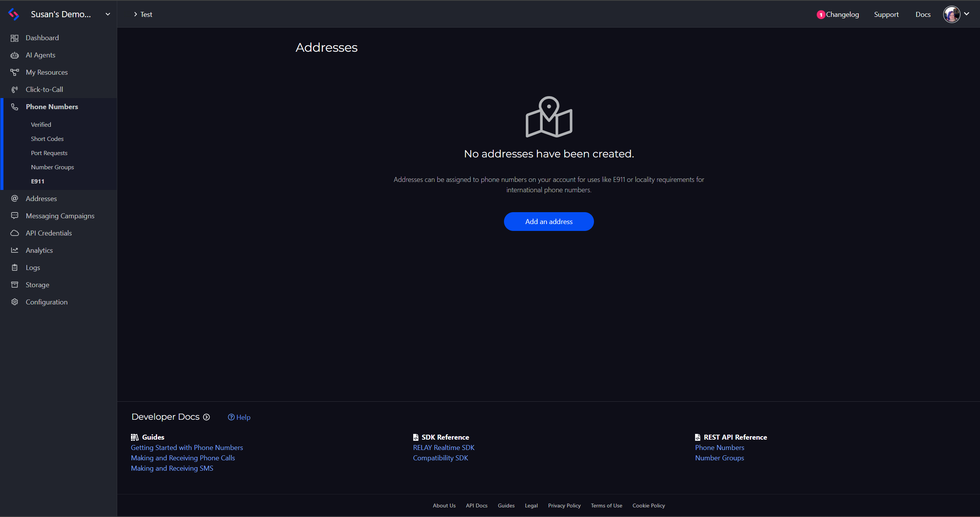
Task: Click the AI Agents robot icon
Action: [x=15, y=55]
